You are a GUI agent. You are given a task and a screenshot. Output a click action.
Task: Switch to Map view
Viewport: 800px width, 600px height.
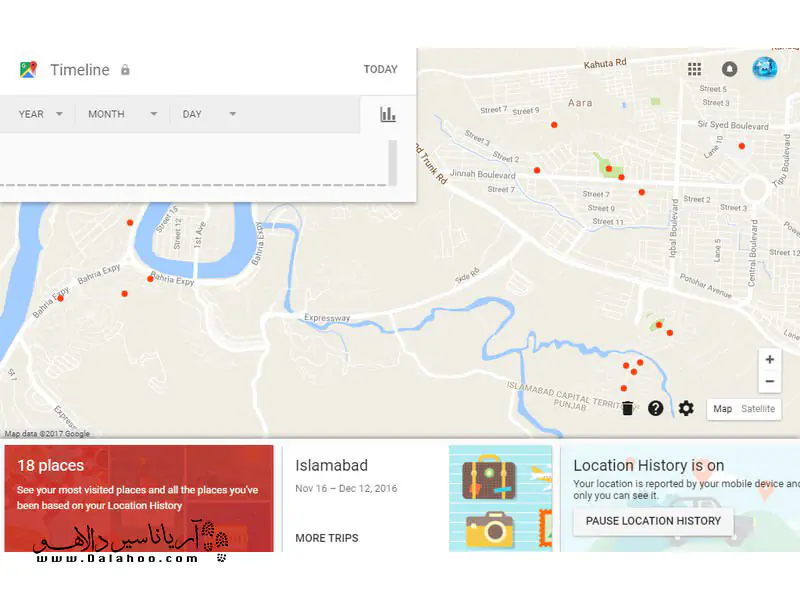click(x=722, y=409)
